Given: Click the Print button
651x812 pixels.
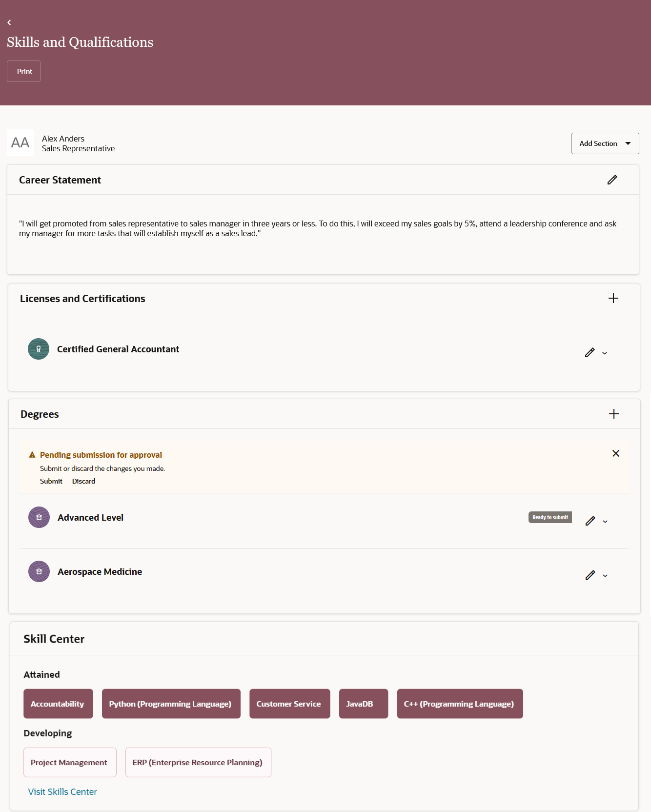Looking at the screenshot, I should click(x=24, y=71).
